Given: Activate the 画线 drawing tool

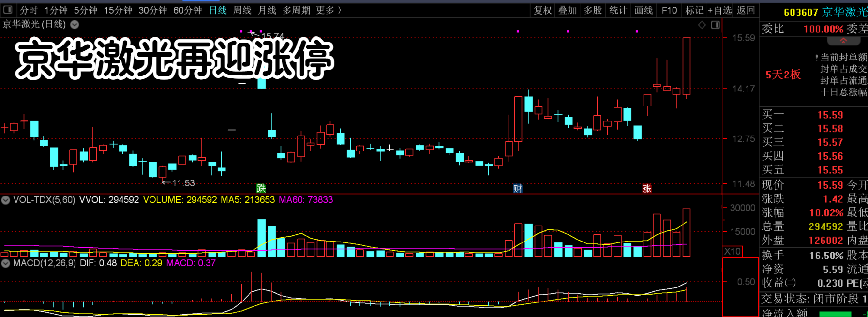Looking at the screenshot, I should pyautogui.click(x=644, y=10).
